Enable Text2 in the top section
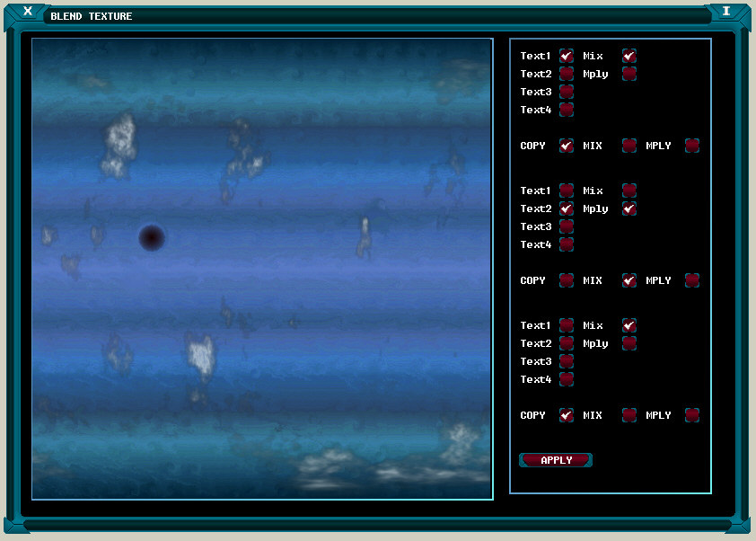756x541 pixels. click(567, 74)
